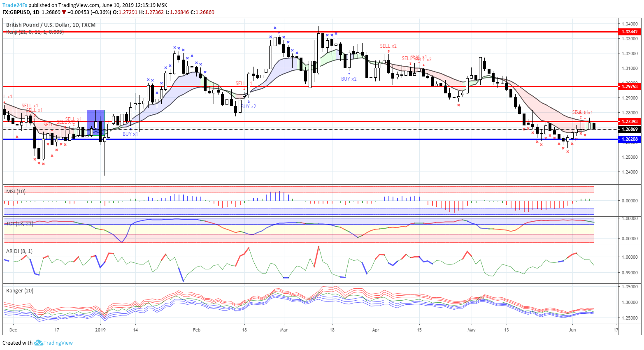Open the TradingView link beside Created with
644x350 pixels.
click(x=58, y=343)
